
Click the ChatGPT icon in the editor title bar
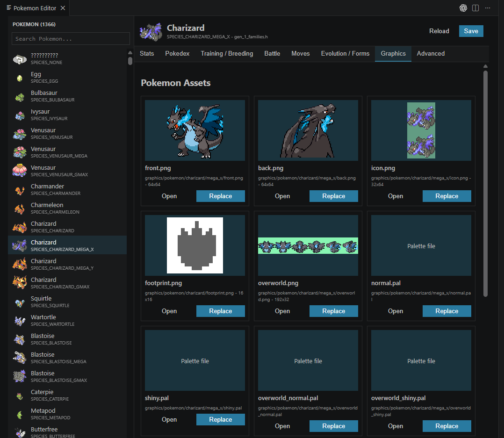click(x=463, y=8)
